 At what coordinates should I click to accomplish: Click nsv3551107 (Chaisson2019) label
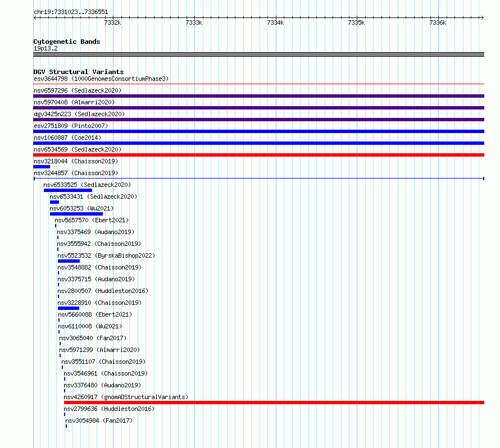(x=103, y=362)
